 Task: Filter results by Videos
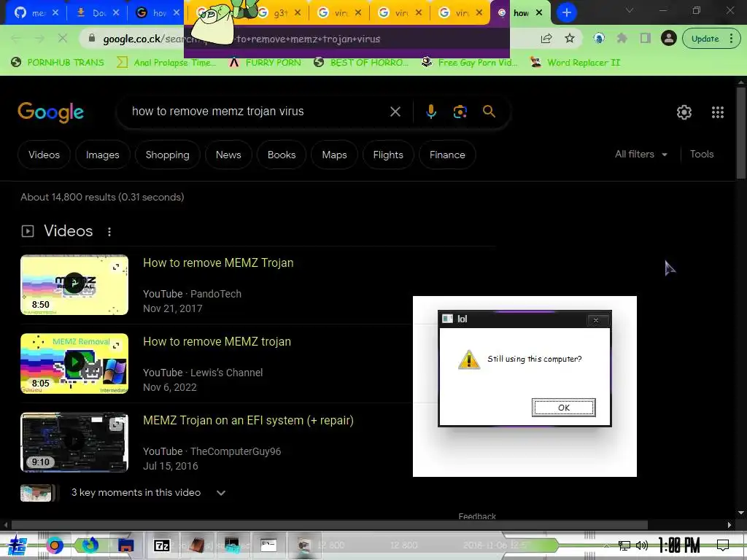pos(44,155)
